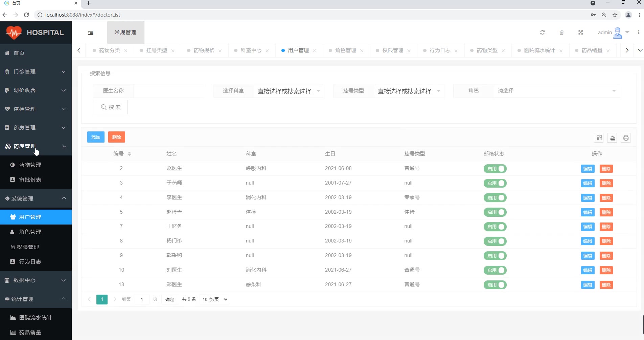The width and height of the screenshot is (644, 340).
Task: Click 确定 pagination confirm button
Action: (x=170, y=299)
